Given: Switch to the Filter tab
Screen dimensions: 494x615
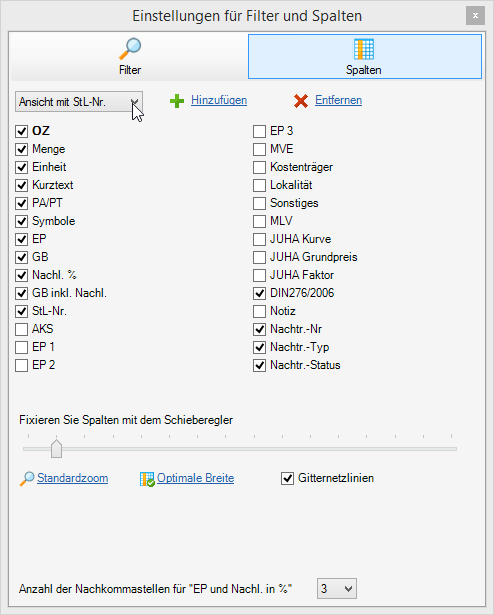Looking at the screenshot, I should pos(130,56).
